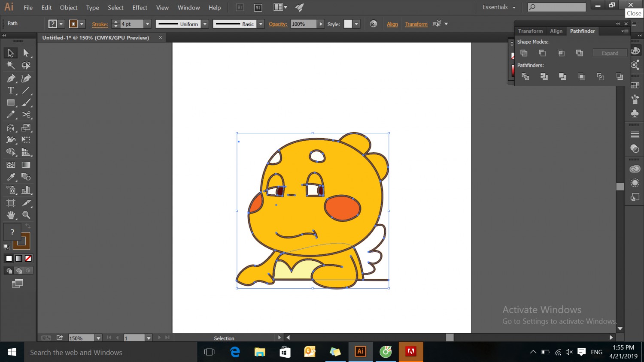Select the Zoom tool
The height and width of the screenshot is (362, 644).
point(26,215)
